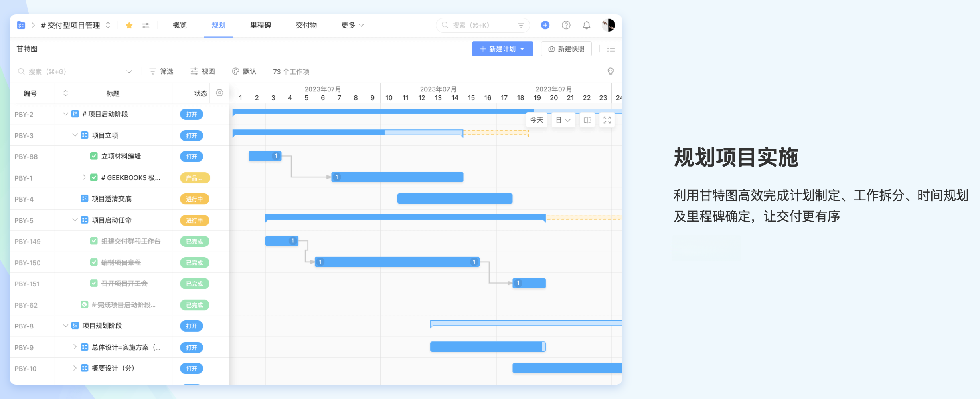Click the help question mark icon
Screen dimensions: 980x399
tap(566, 25)
